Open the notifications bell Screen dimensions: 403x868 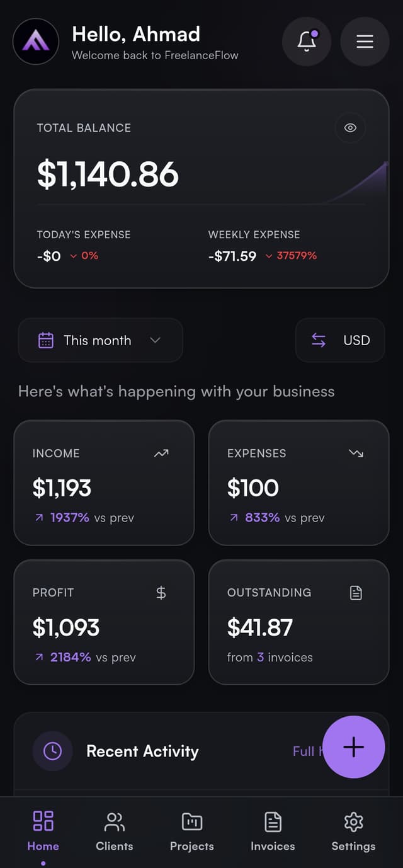[307, 42]
